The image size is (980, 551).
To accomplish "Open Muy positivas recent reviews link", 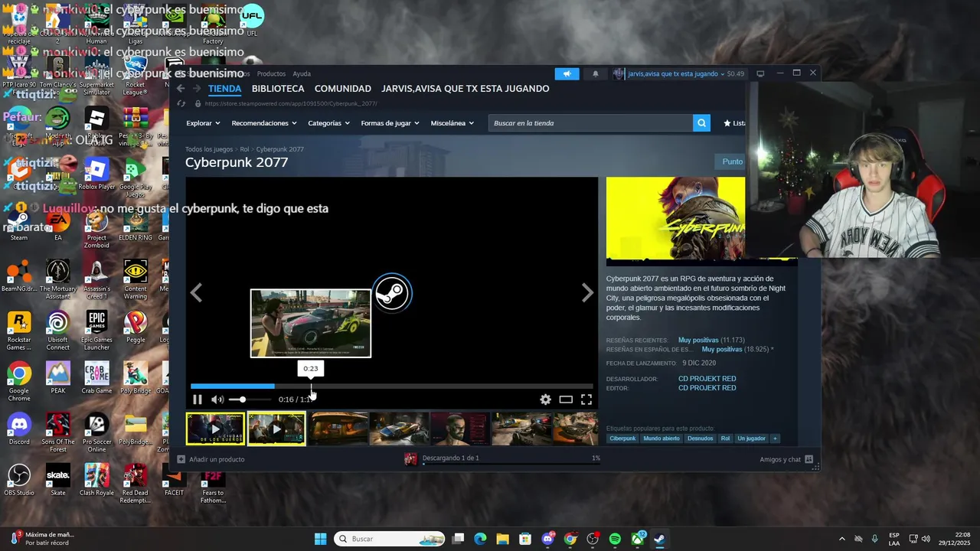I will 698,340.
